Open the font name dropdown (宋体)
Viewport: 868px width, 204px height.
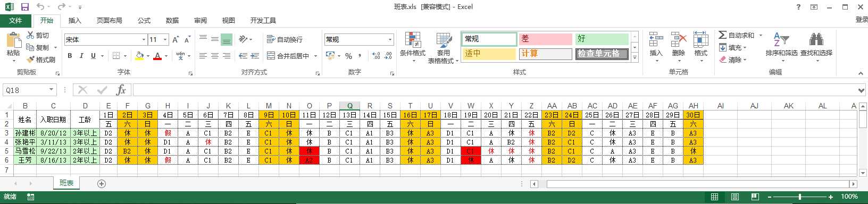pos(144,39)
